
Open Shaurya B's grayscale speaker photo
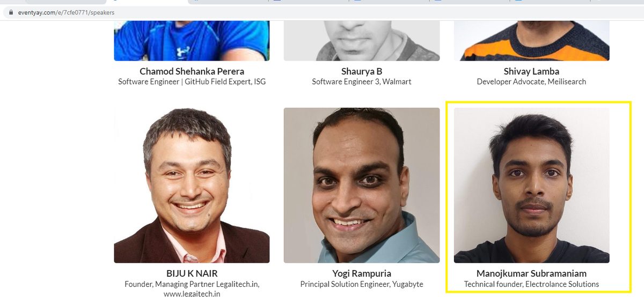(x=362, y=40)
